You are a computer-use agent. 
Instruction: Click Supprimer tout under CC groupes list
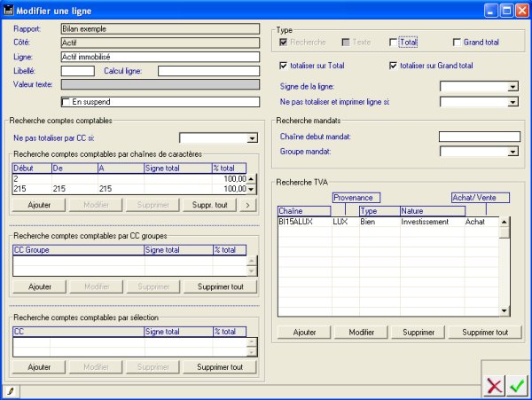(221, 287)
